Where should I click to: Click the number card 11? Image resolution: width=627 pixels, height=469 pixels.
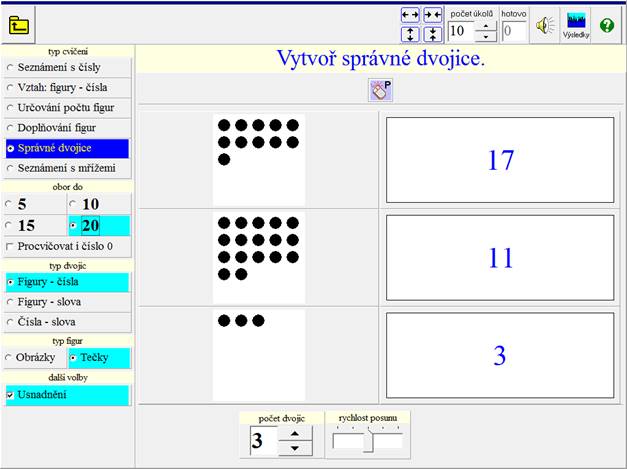(x=500, y=257)
